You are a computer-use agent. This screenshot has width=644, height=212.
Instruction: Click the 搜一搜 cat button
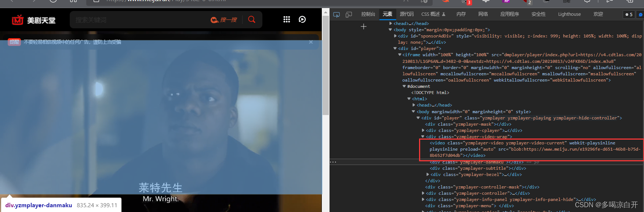click(x=224, y=20)
